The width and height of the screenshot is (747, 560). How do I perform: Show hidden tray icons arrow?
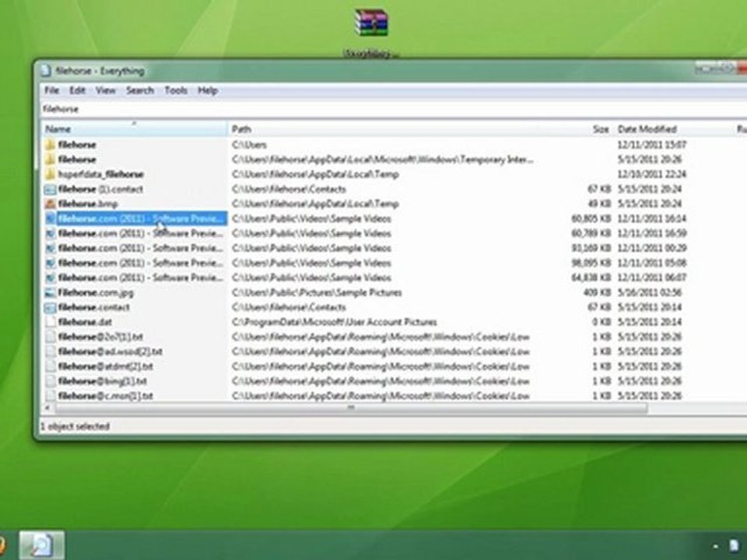(715, 546)
